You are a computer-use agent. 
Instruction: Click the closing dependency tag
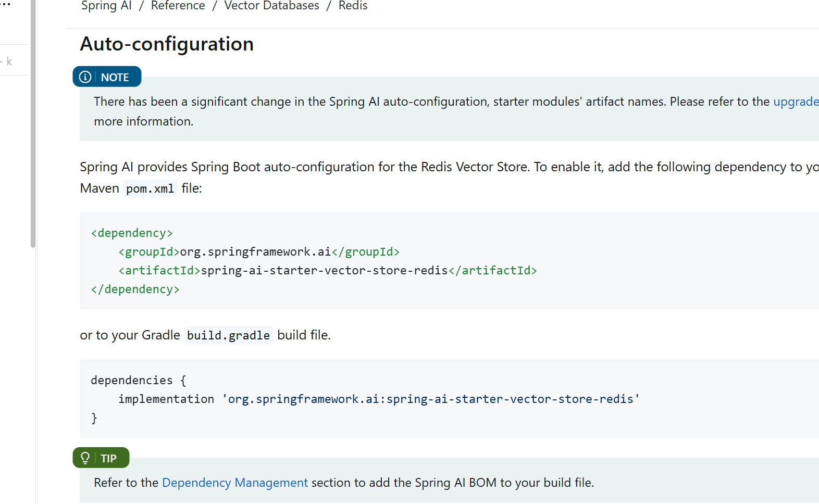pos(135,289)
